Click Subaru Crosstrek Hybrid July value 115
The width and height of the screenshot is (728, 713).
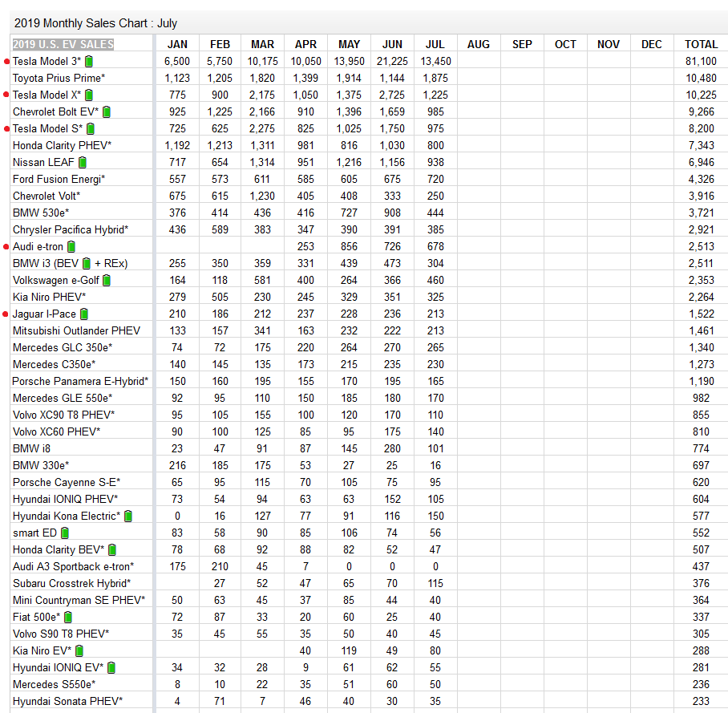[435, 583]
